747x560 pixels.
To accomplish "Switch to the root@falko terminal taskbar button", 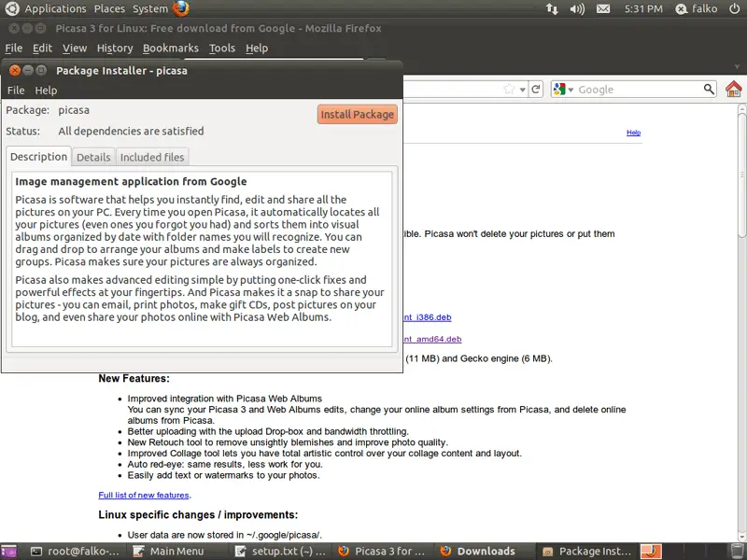I will pos(76,551).
